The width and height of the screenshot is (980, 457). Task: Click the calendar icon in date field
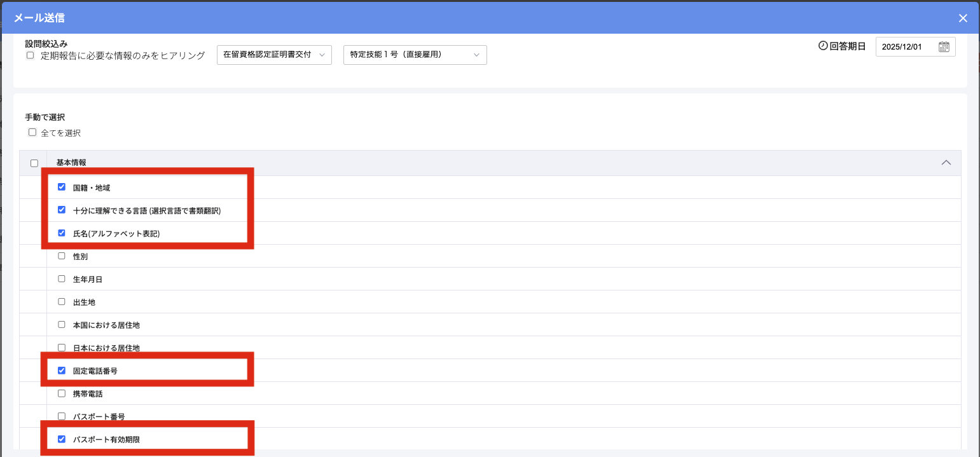click(944, 47)
